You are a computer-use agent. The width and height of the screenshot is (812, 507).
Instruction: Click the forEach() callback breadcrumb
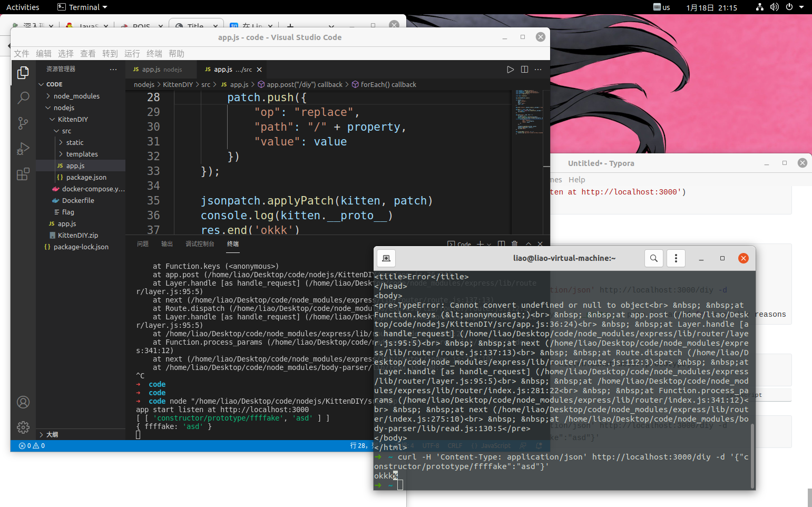coord(384,84)
